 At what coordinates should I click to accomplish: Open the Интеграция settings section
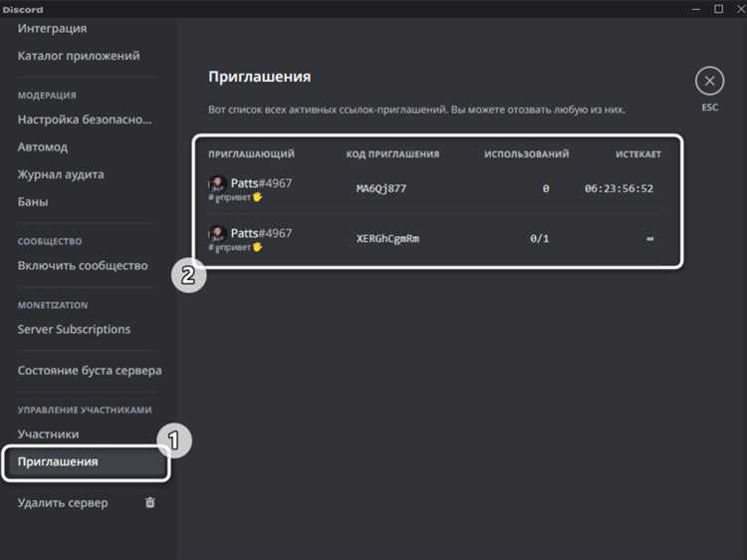point(53,29)
